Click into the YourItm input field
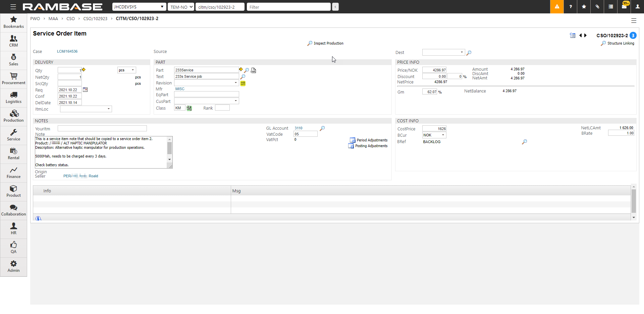Viewport: 644px width, 314px height. pyautogui.click(x=102, y=128)
